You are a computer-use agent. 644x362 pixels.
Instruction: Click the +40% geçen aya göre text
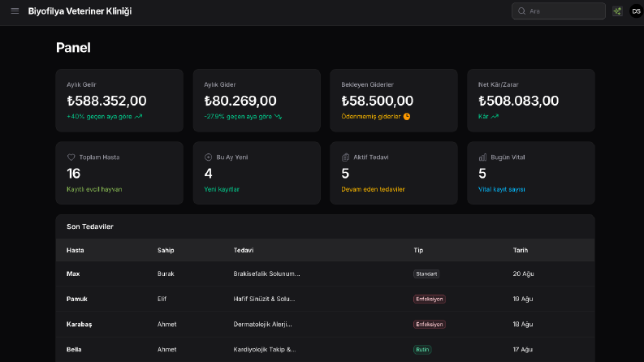point(99,117)
